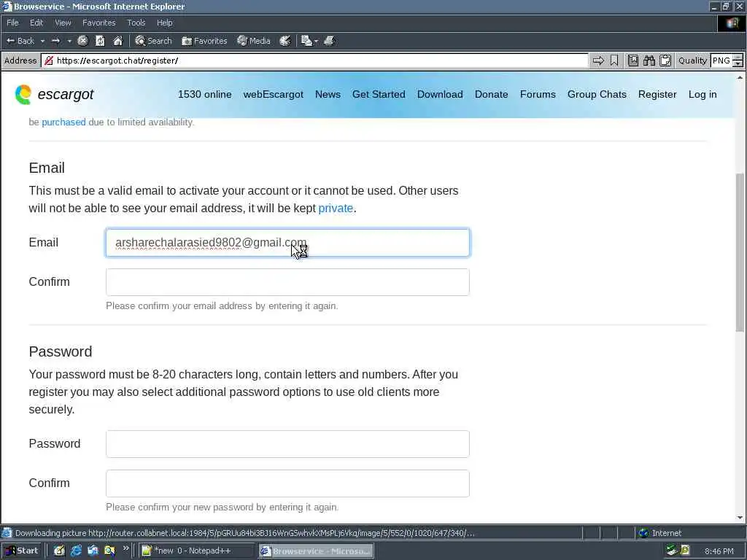This screenshot has width=747, height=560.
Task: Click the Quality PNG field
Action: click(721, 61)
